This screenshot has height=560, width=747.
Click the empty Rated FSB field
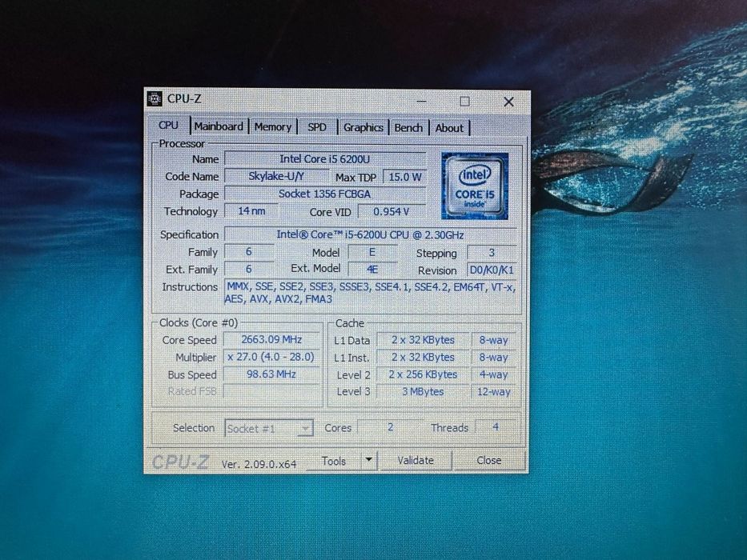(271, 391)
